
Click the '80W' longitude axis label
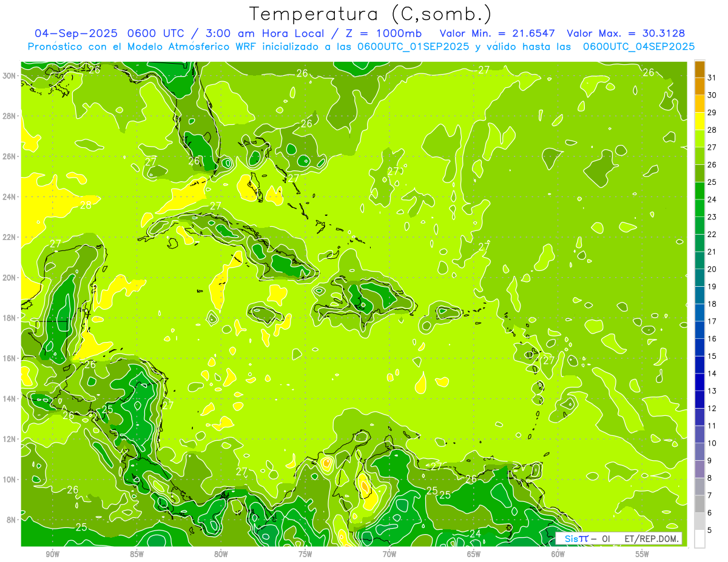[x=221, y=554]
